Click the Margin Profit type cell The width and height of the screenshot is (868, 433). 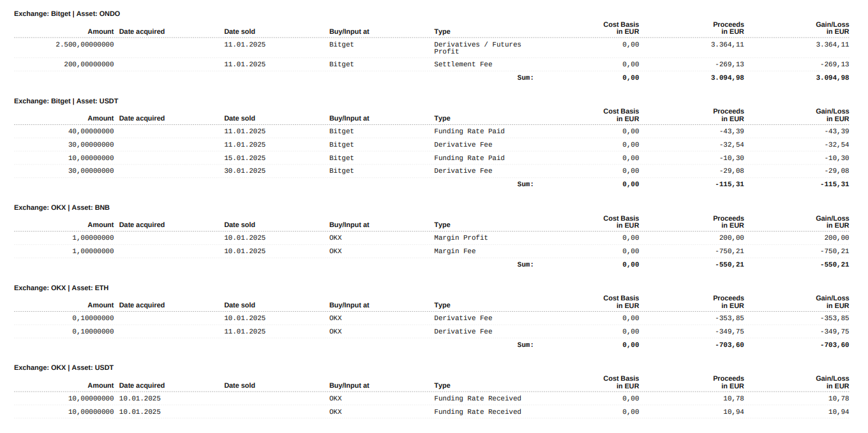tap(461, 238)
